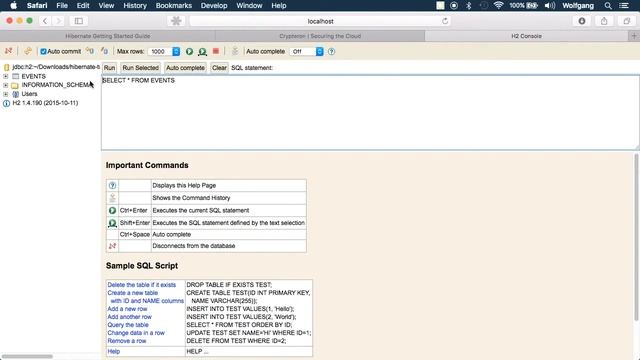
Task: Click the JDBC database icon in tree
Action: (x=7, y=67)
